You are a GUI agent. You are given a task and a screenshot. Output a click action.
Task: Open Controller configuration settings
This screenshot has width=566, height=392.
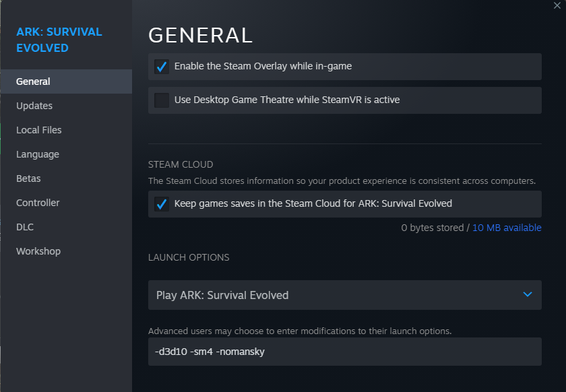tap(37, 202)
